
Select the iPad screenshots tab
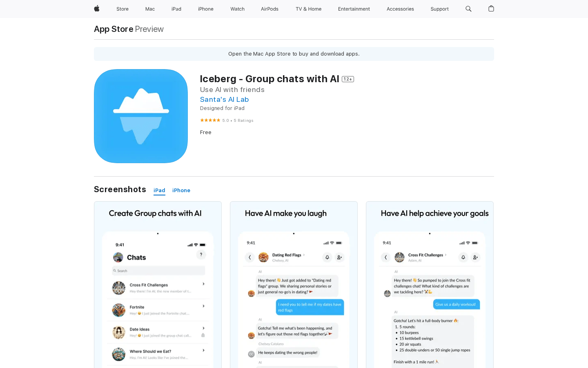coord(159,191)
